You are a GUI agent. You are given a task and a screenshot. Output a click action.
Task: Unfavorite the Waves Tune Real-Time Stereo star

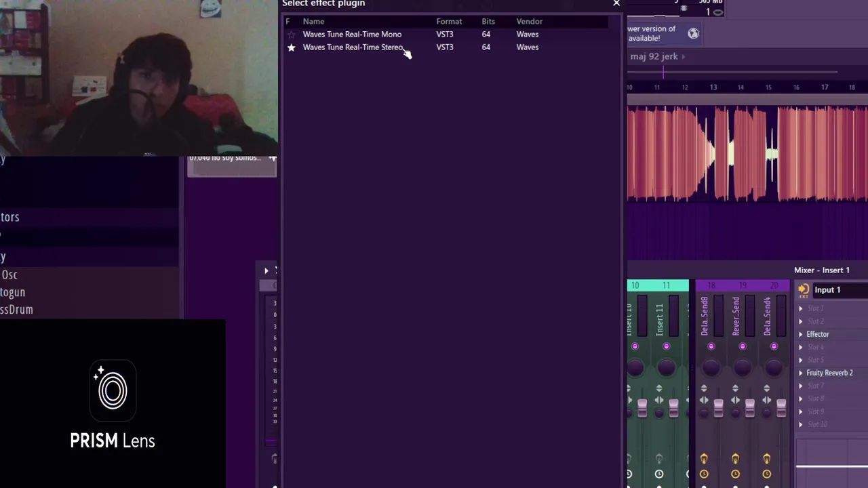[291, 47]
